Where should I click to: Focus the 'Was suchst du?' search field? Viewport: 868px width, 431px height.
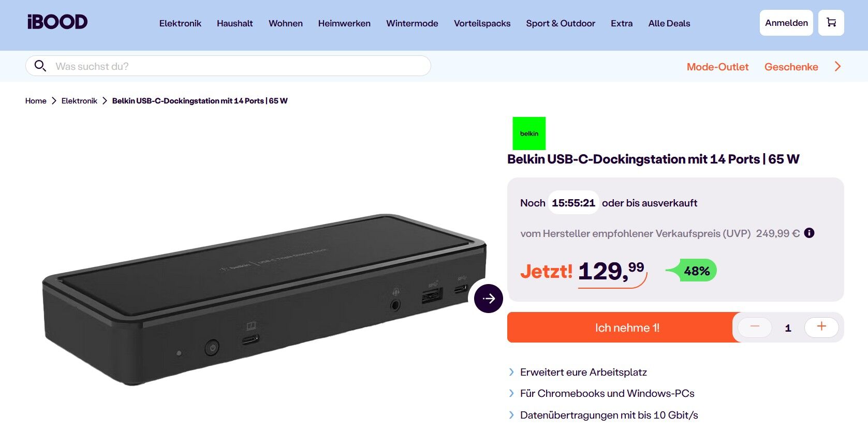tap(228, 66)
